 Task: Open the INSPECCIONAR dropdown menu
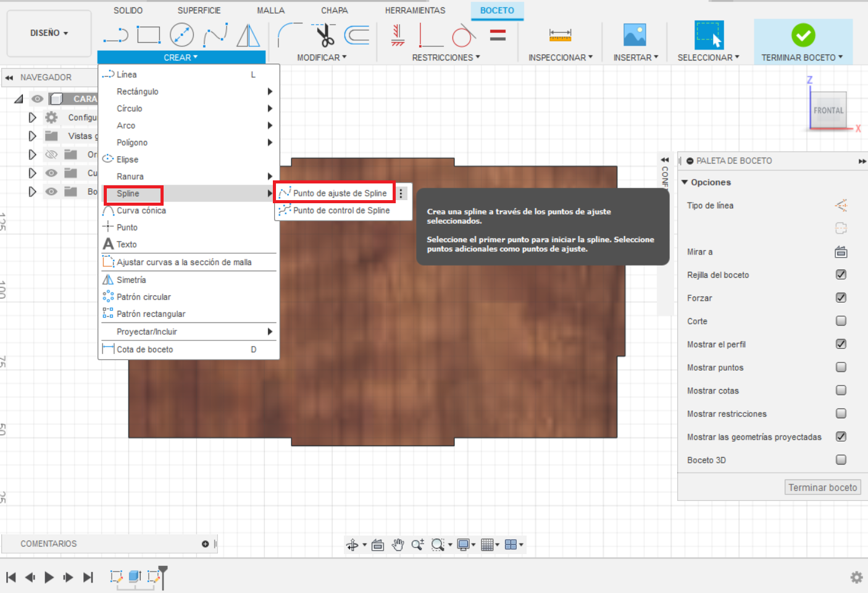tap(561, 57)
